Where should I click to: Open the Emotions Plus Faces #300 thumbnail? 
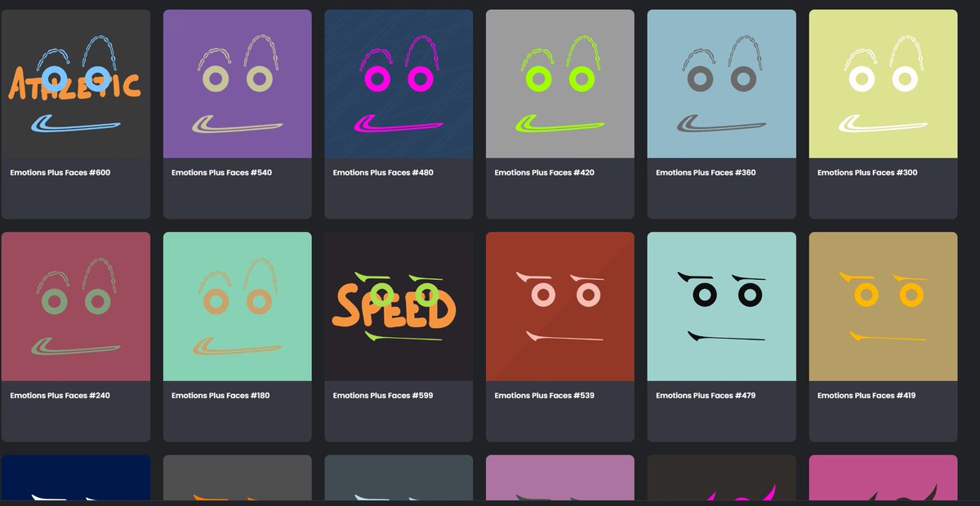(884, 84)
